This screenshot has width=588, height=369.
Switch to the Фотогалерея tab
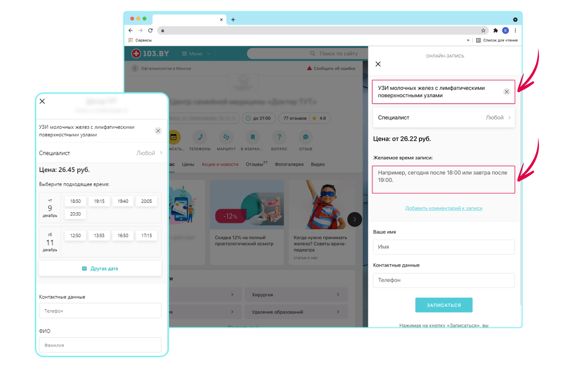[289, 165]
